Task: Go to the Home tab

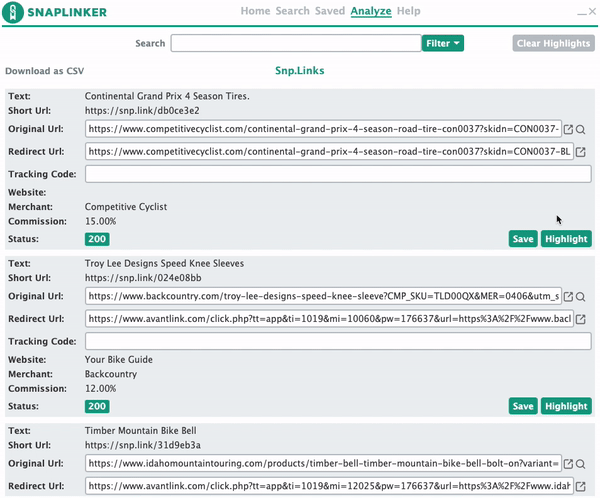Action: (x=255, y=11)
